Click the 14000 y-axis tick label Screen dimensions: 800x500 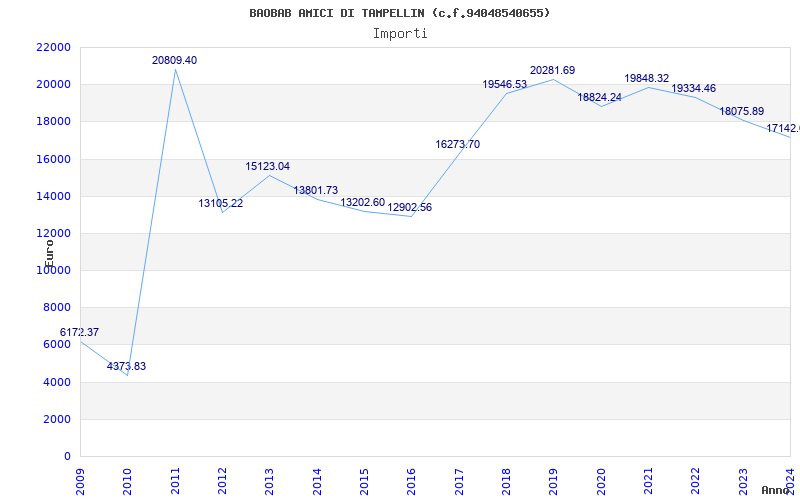pos(54,196)
